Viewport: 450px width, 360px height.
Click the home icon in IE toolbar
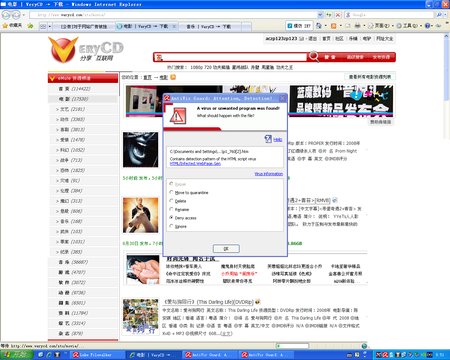pos(319,26)
